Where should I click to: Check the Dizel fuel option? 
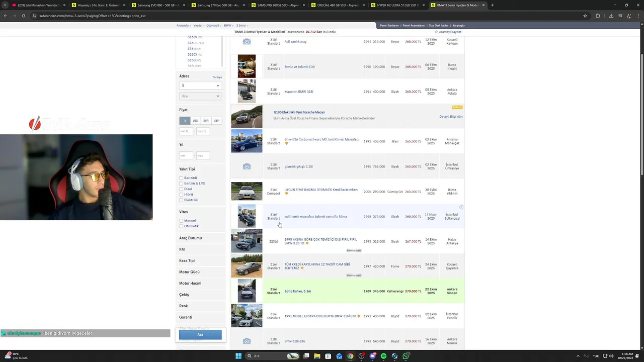[181, 189]
